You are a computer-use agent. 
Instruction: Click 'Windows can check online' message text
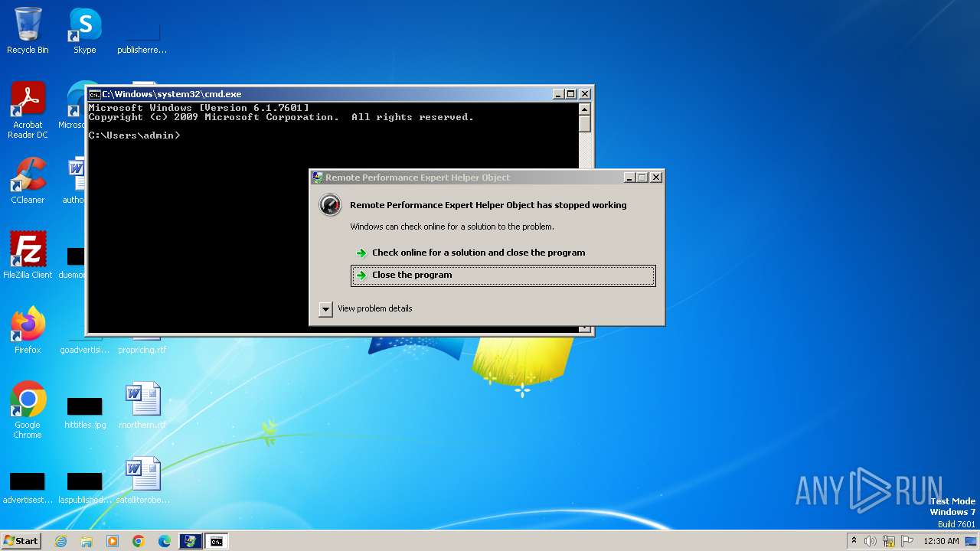(x=452, y=227)
